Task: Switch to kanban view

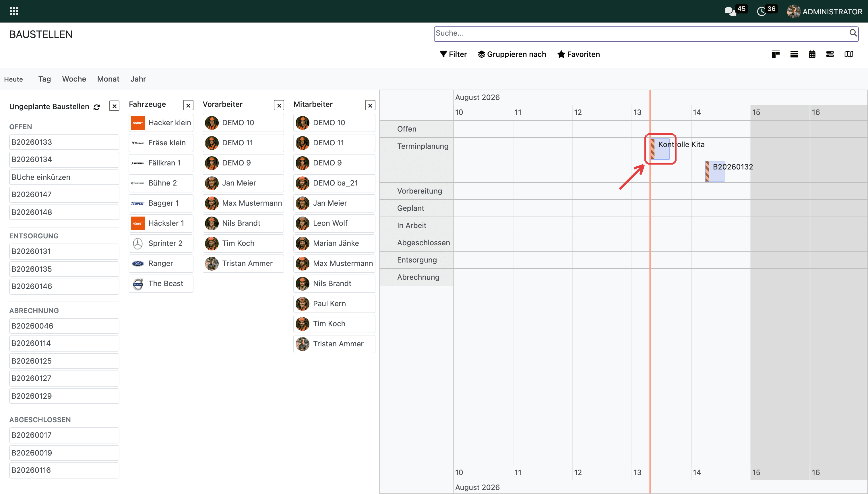Action: pos(776,54)
